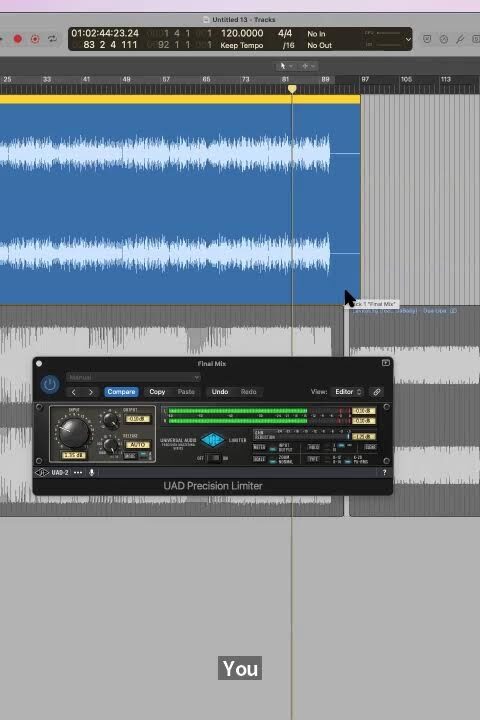Viewport: 480px width, 720px height.
Task: Open the Manual preset dropdown
Action: click(133, 377)
